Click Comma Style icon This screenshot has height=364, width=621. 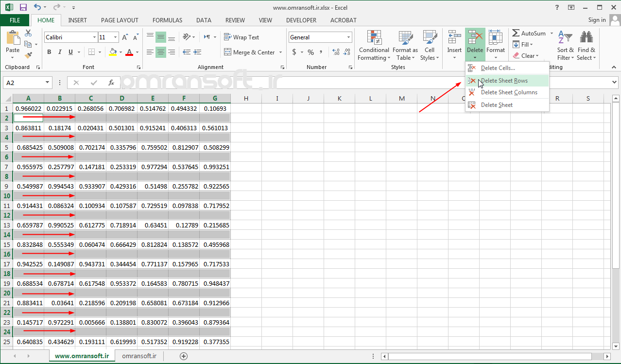tap(321, 52)
